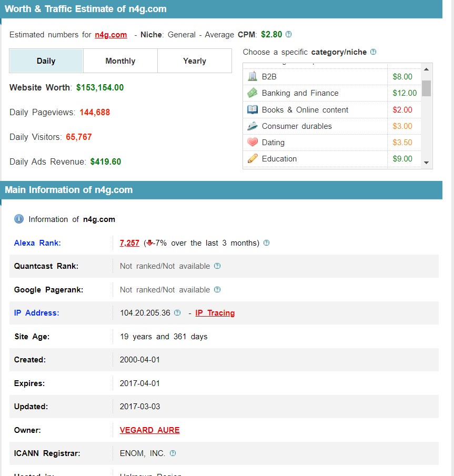The width and height of the screenshot is (454, 476).
Task: Click the $9.00 CPM value
Action: 402,159
